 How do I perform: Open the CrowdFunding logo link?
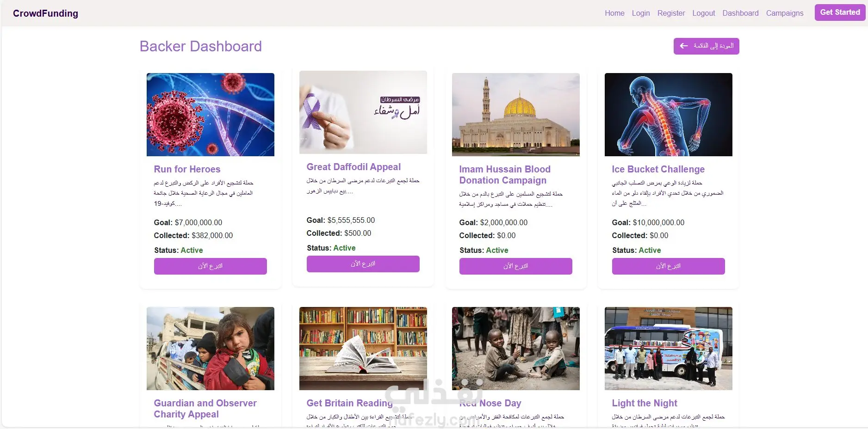click(x=45, y=13)
